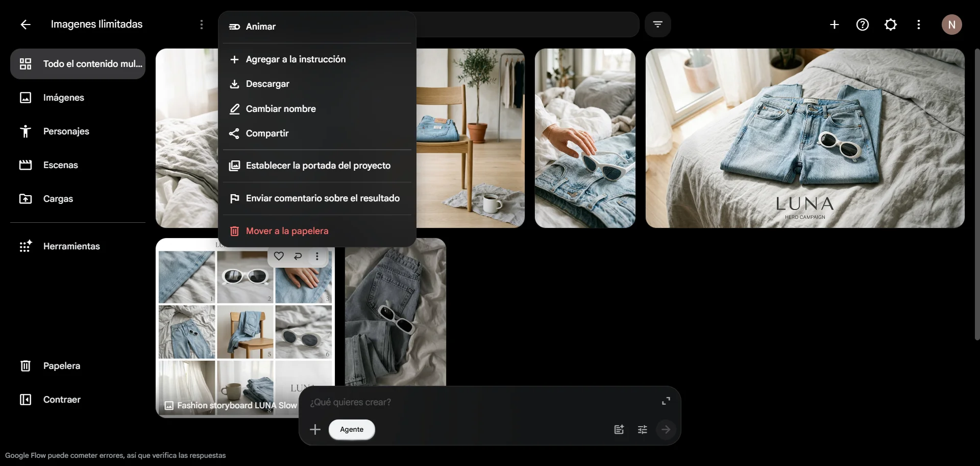Open Herramientas in the sidebar

tap(78, 246)
